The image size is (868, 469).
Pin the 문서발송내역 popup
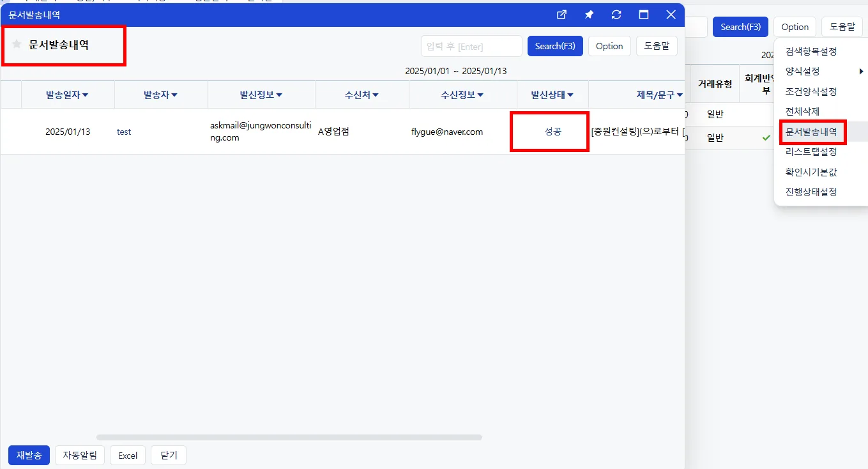tap(589, 15)
